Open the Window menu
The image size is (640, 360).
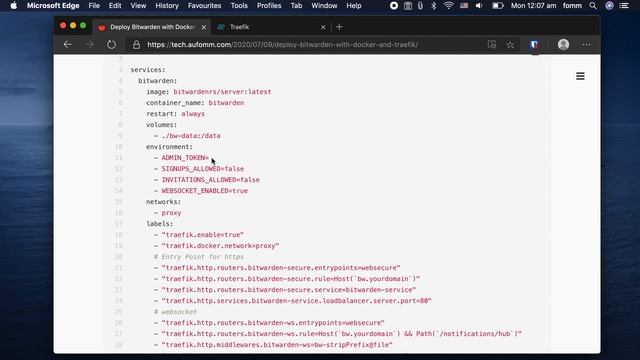tap(324, 6)
